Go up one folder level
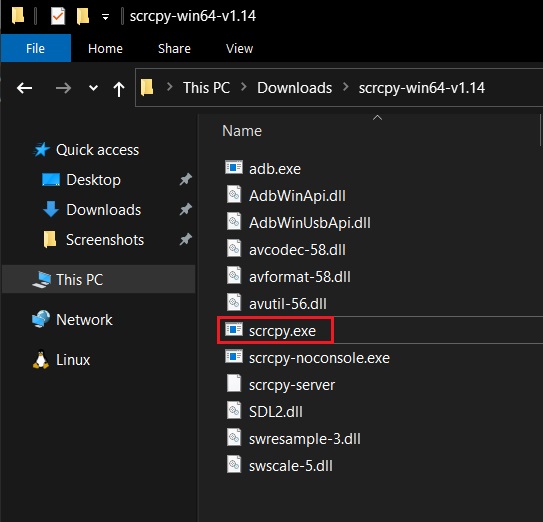This screenshot has height=522, width=543. point(119,89)
